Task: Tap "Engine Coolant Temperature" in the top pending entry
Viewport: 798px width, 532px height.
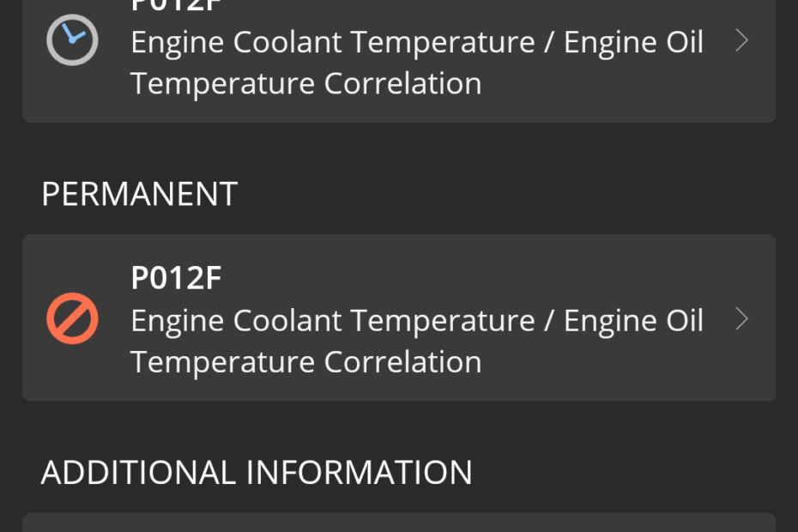Action: pos(332,42)
